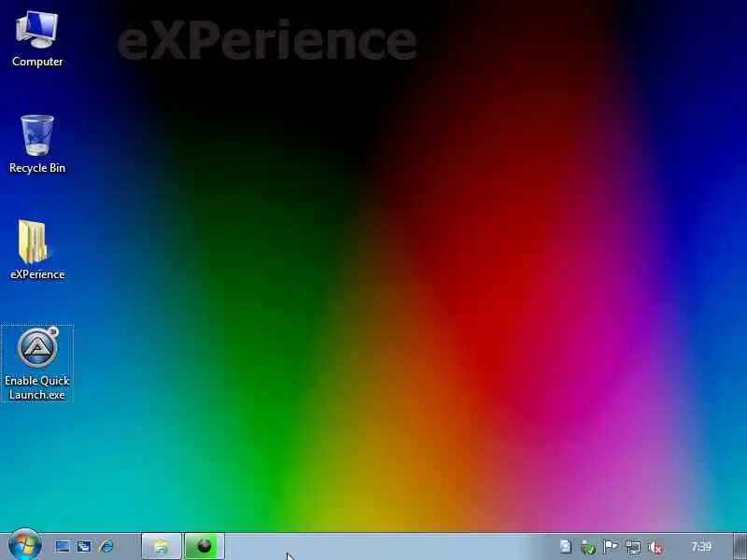Open Safely Remove Hardware tray icon
This screenshot has height=560, width=747.
(x=588, y=547)
